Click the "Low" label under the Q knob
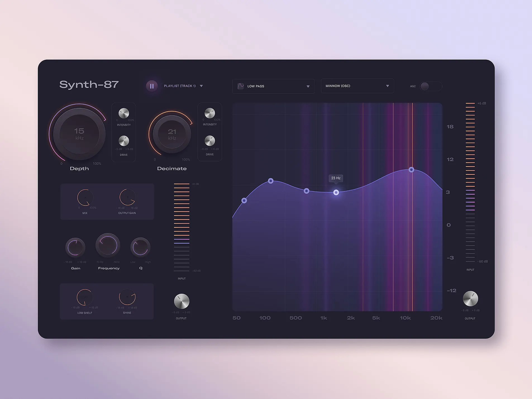 click(x=133, y=262)
